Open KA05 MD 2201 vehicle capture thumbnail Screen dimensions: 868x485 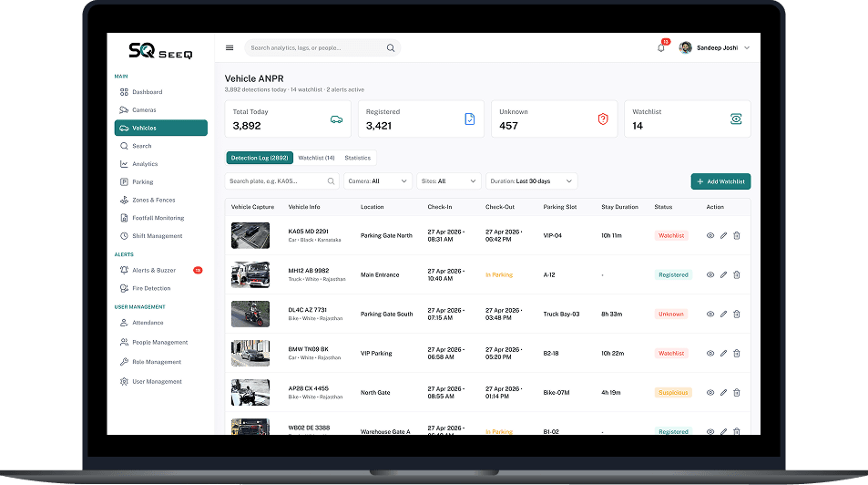point(250,235)
